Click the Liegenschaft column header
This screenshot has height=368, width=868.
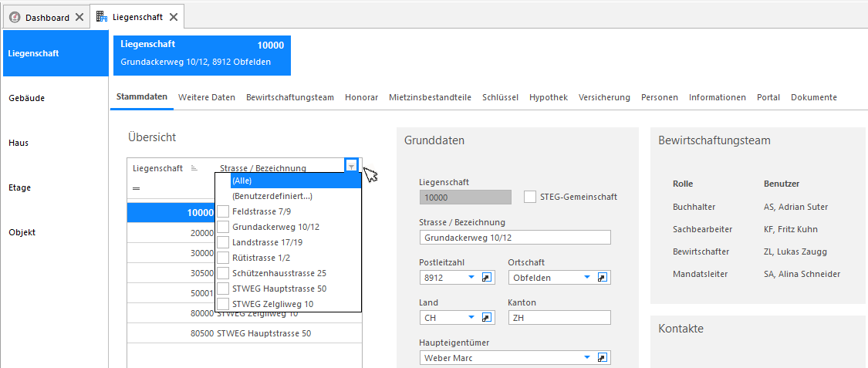158,167
